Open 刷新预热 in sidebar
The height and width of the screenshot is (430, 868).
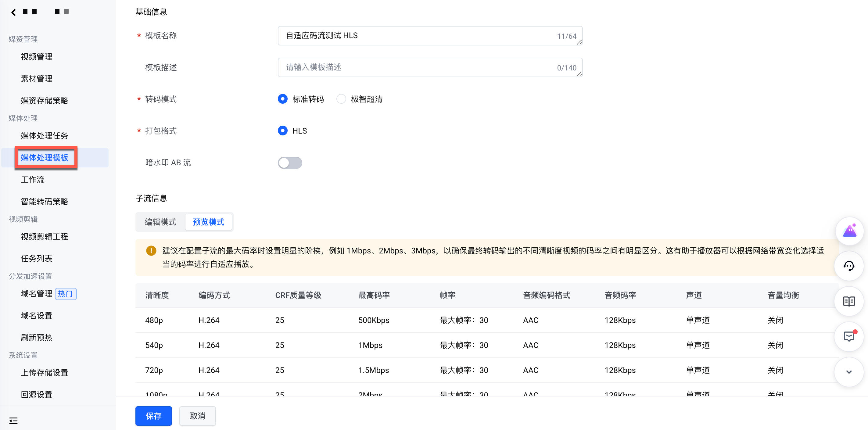point(36,337)
